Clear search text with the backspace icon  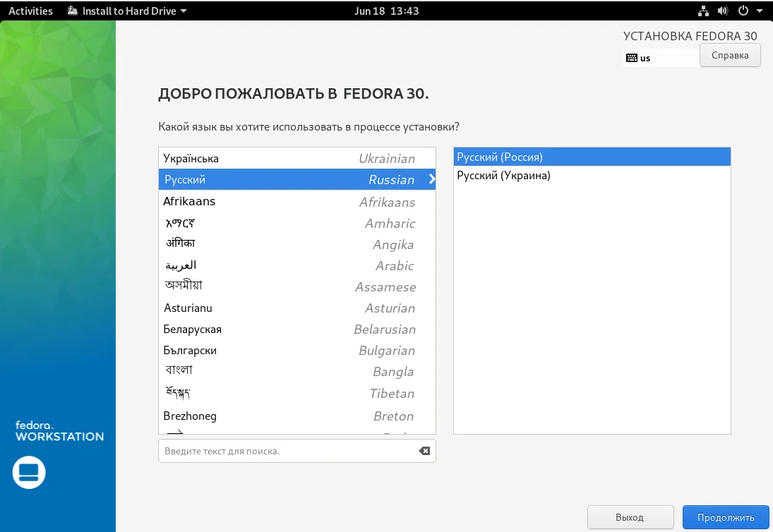(424, 451)
